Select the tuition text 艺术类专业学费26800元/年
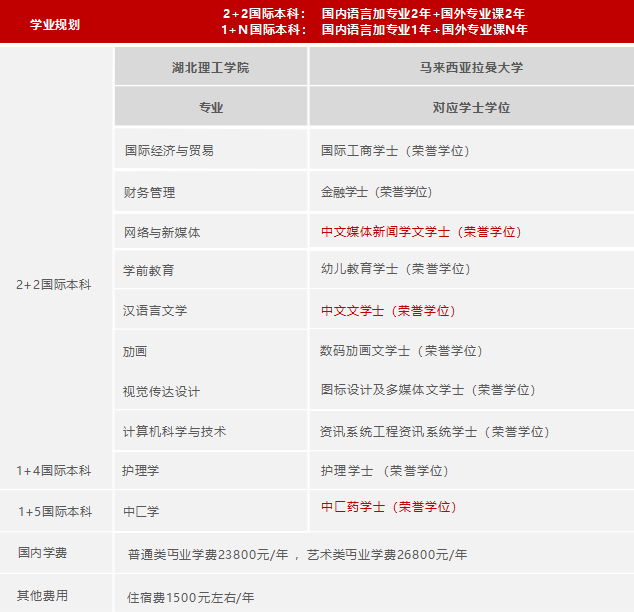 tap(387, 555)
